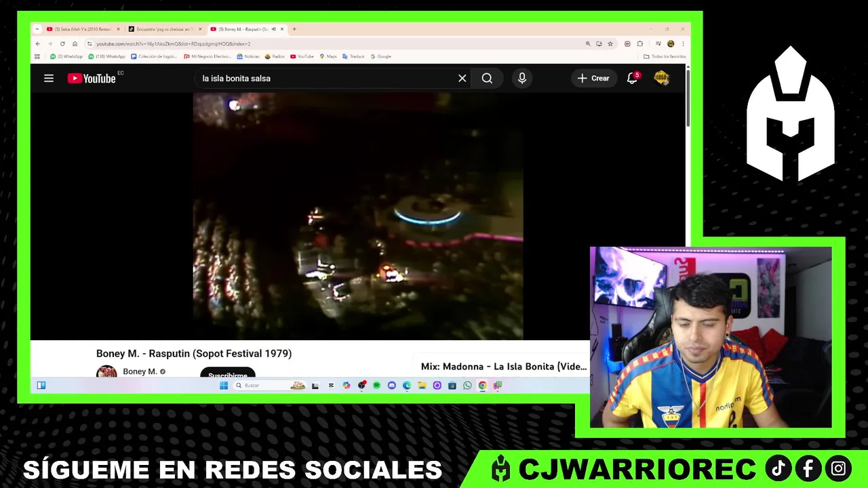
Task: Run search with the magnifier button
Action: [487, 79]
